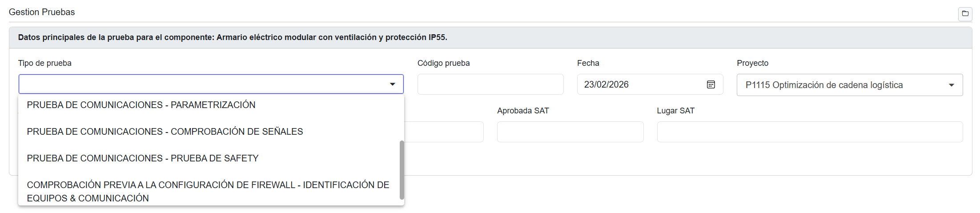
Task: Focus the Aprobada SAT input box
Action: coord(570,132)
